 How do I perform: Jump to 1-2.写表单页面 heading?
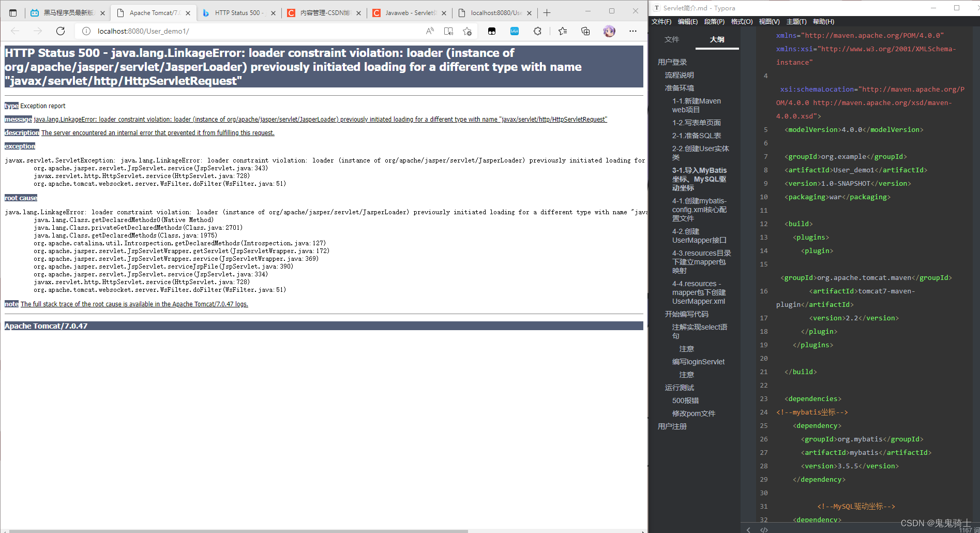697,123
